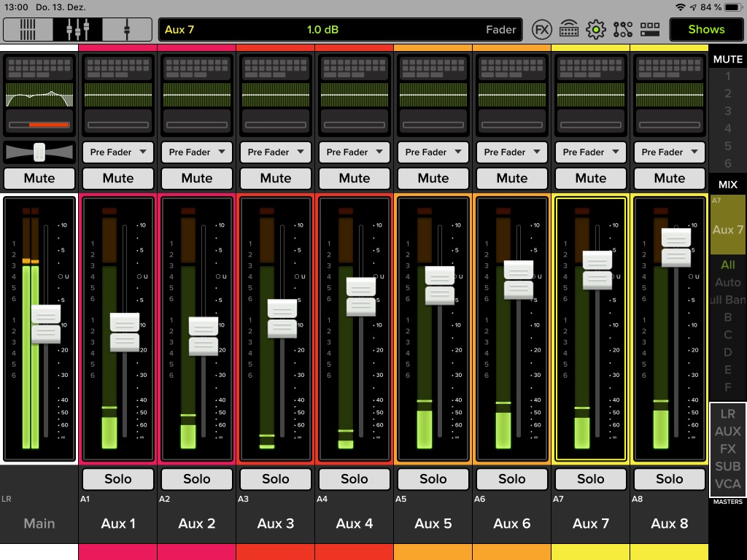Open the Shows button
This screenshot has width=747, height=560.
(705, 29)
